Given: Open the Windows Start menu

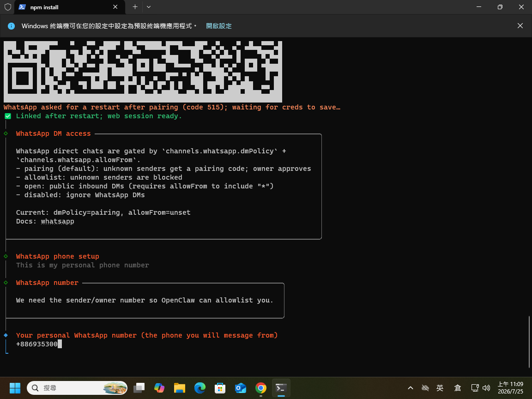Looking at the screenshot, I should pyautogui.click(x=15, y=388).
